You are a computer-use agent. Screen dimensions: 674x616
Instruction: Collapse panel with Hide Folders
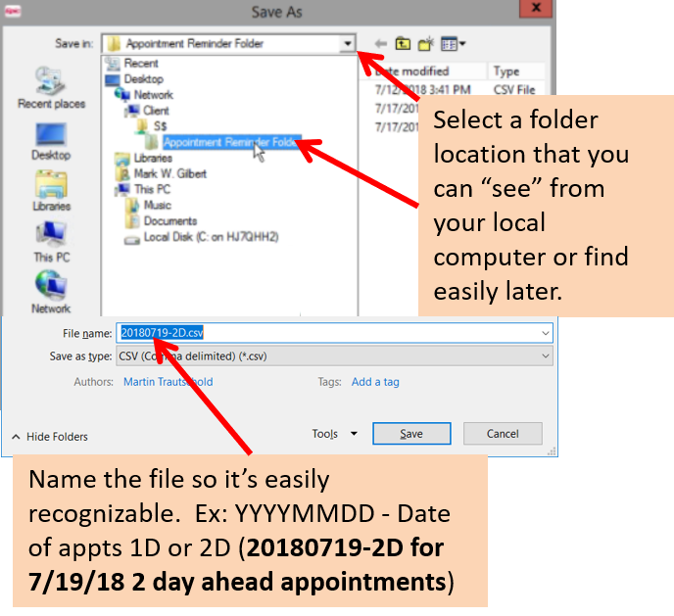point(49,437)
